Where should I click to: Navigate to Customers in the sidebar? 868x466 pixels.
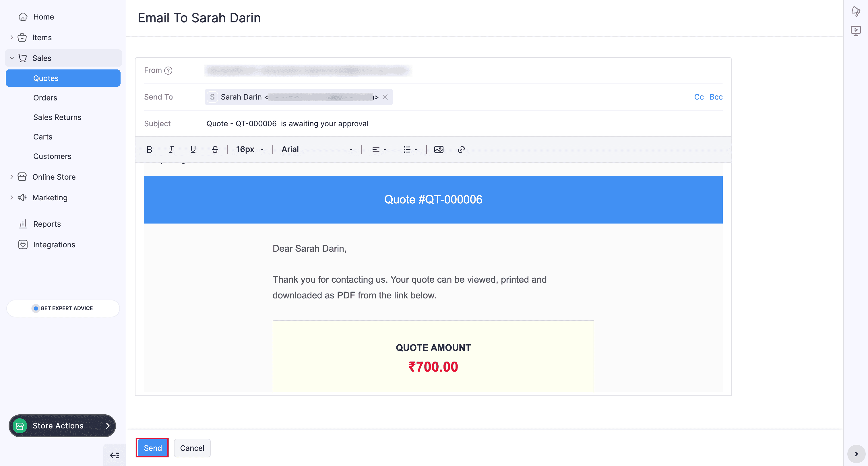tap(52, 156)
